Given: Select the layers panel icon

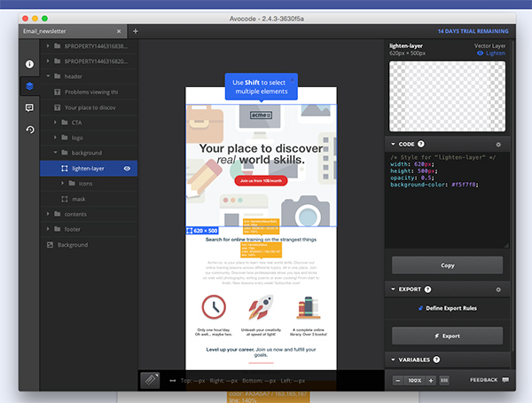Looking at the screenshot, I should pos(29,86).
